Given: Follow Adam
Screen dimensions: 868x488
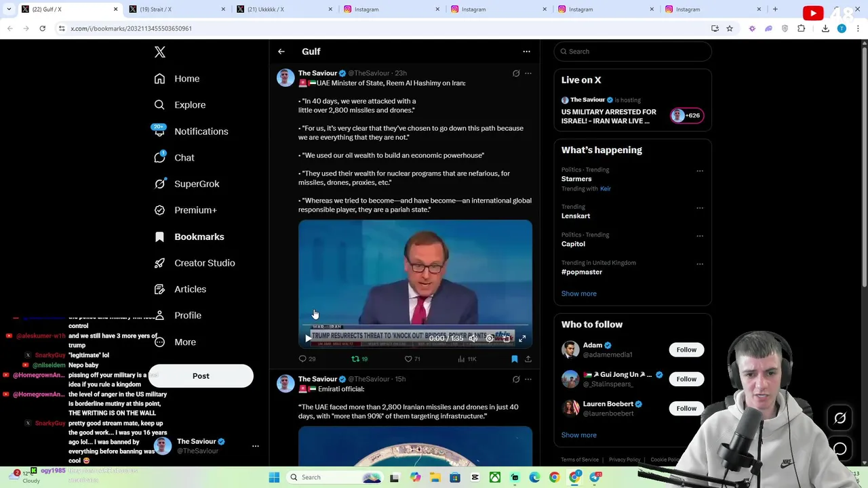Looking at the screenshot, I should [686, 350].
